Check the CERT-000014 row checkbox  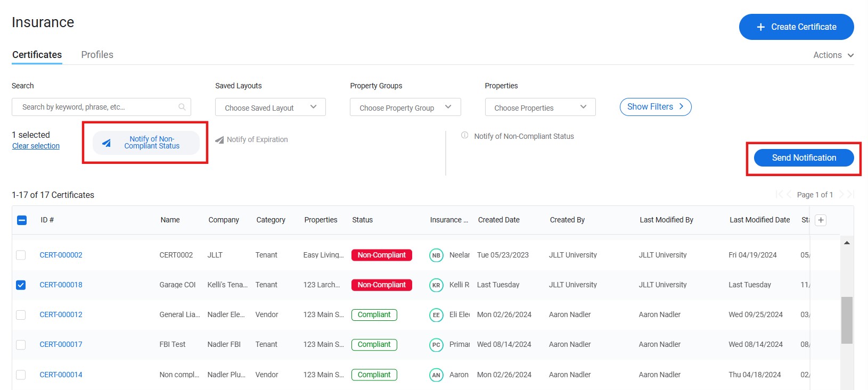21,375
